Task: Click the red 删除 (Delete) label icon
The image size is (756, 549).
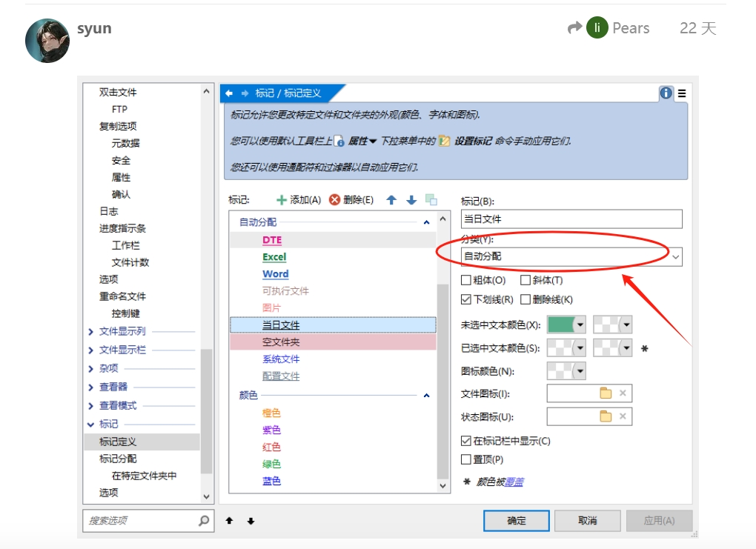Action: point(334,200)
